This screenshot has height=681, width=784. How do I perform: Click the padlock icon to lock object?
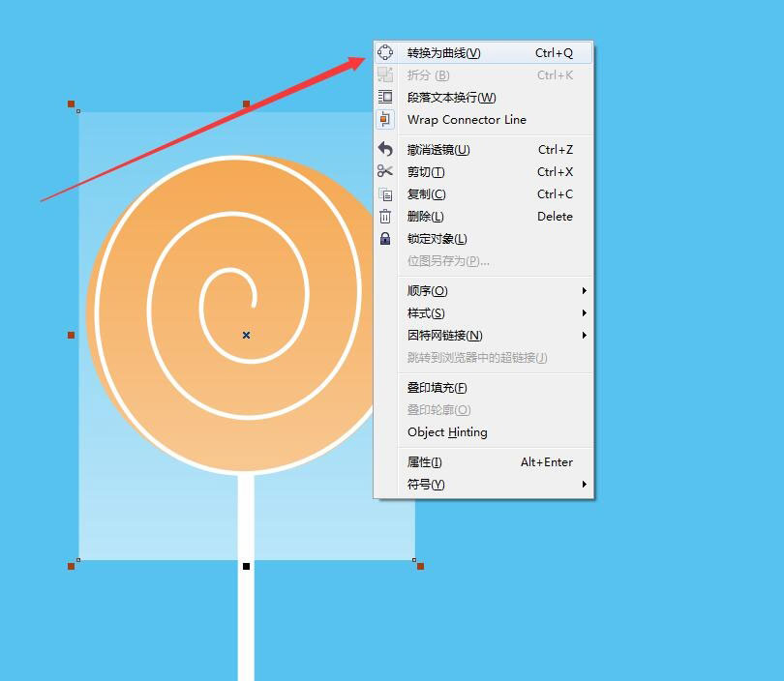[385, 238]
